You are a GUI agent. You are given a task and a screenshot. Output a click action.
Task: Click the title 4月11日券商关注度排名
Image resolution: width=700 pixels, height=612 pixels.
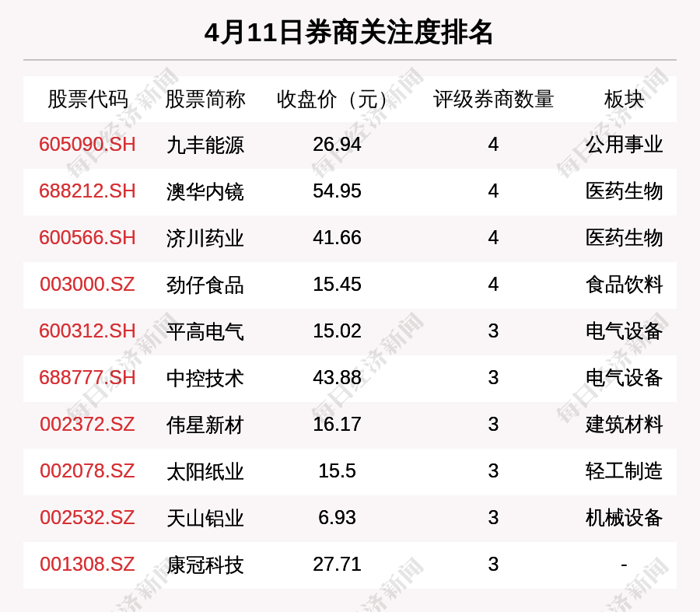pyautogui.click(x=348, y=33)
